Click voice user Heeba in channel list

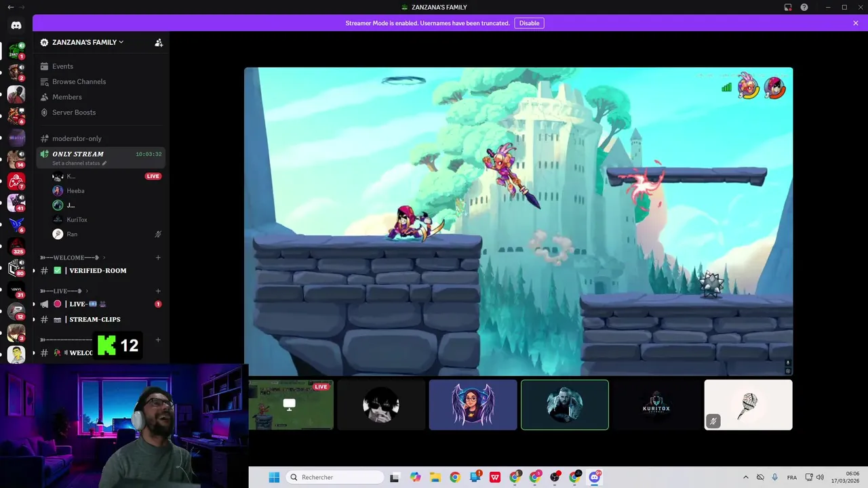click(107, 190)
